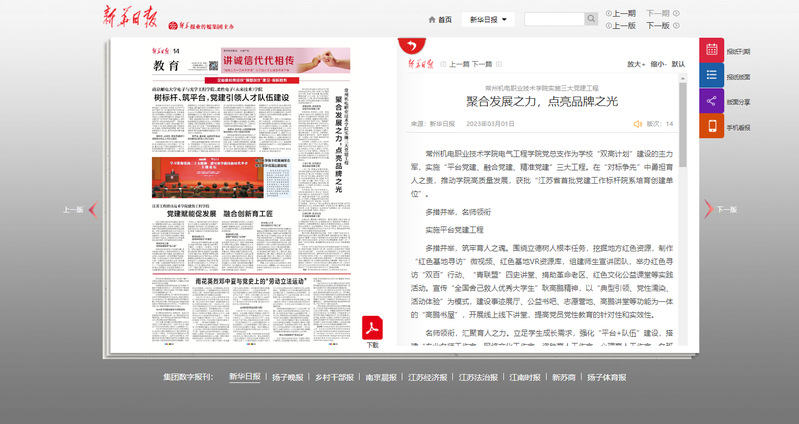The image size is (799, 424).
Task: Click the search magnifier icon
Action: pos(591,19)
